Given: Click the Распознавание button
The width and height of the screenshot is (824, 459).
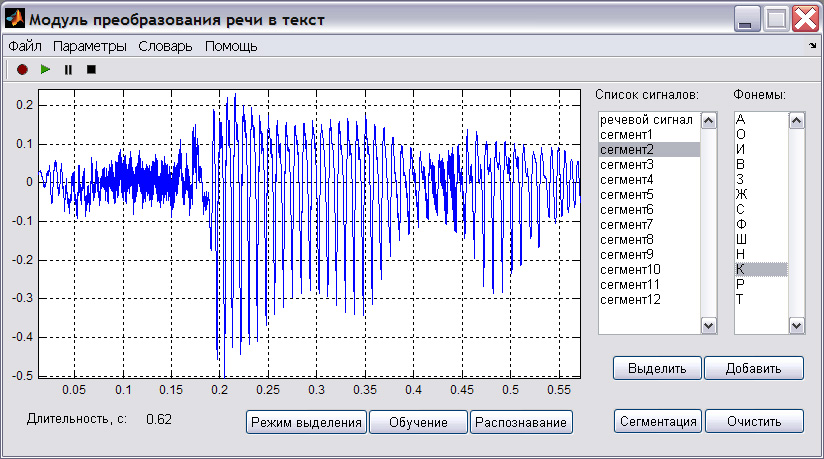Looking at the screenshot, I should pos(521,422).
